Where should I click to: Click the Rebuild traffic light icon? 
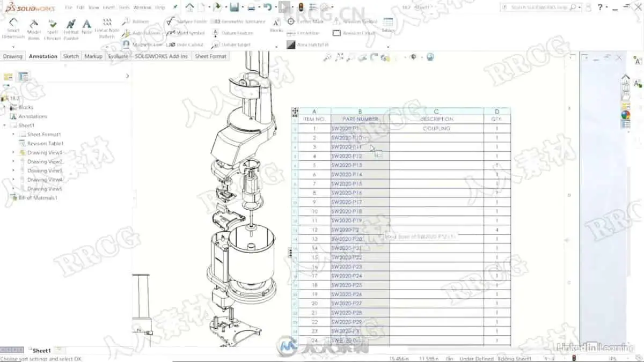302,8
